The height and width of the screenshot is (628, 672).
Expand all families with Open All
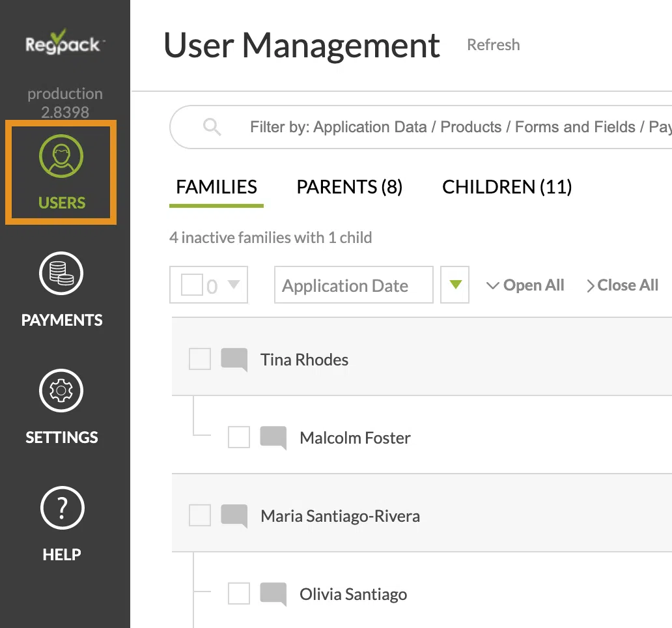pos(525,285)
